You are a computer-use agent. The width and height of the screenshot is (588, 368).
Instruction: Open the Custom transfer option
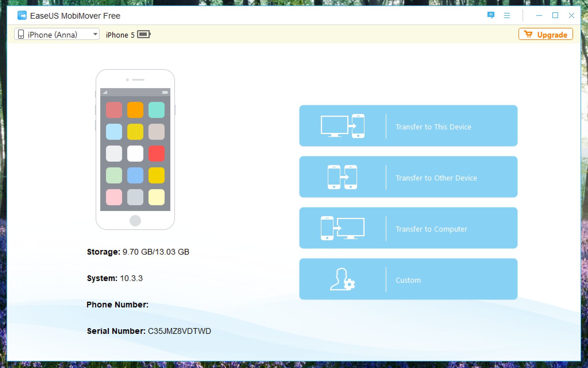click(408, 280)
